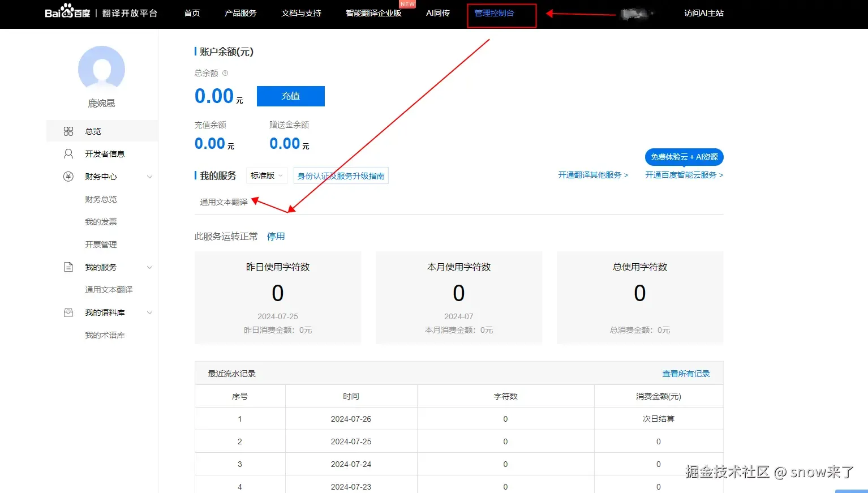Click the Baidu logo in header

click(x=67, y=11)
